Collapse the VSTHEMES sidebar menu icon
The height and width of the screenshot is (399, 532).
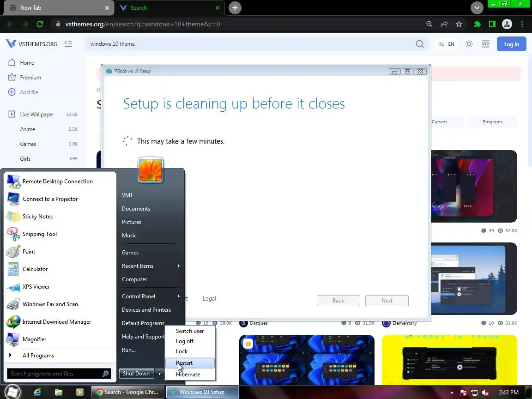coord(68,44)
